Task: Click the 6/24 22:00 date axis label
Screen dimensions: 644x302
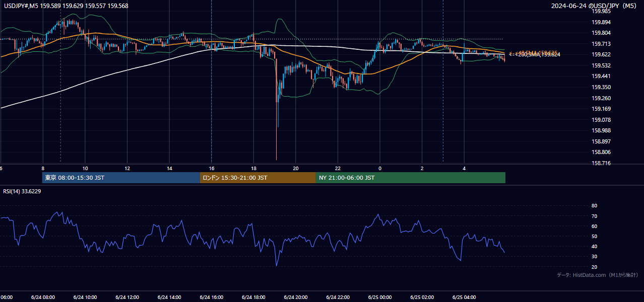Action: coord(338,297)
